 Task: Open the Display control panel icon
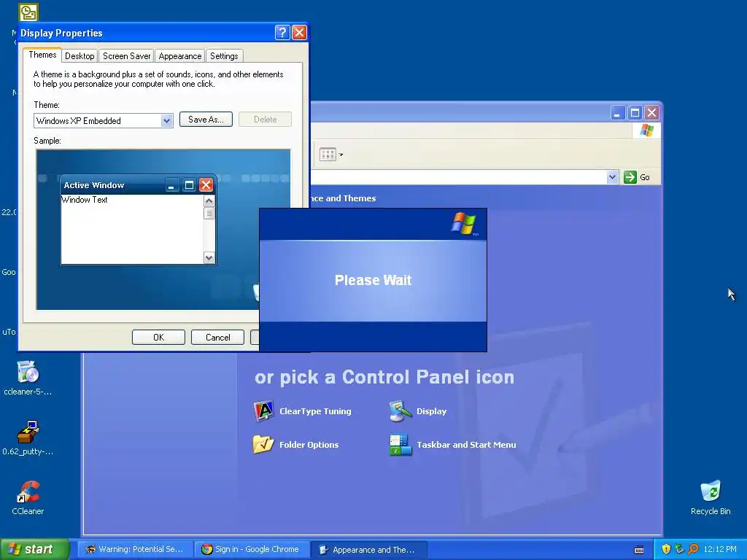(x=400, y=411)
